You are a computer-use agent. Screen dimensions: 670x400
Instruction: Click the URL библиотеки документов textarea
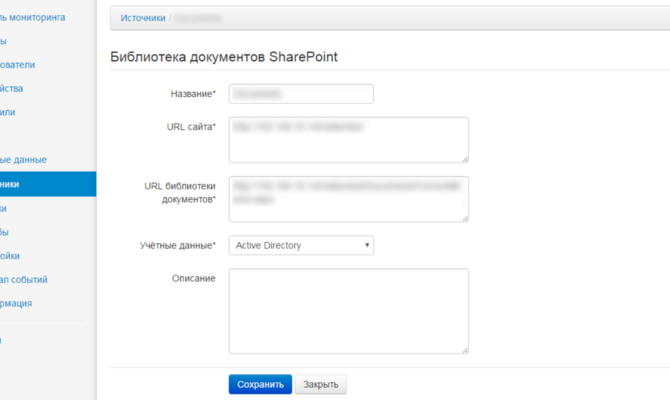348,198
